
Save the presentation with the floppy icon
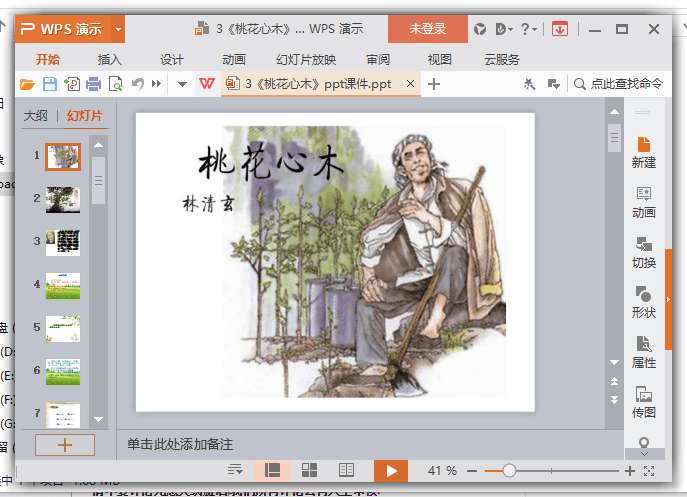[x=50, y=84]
